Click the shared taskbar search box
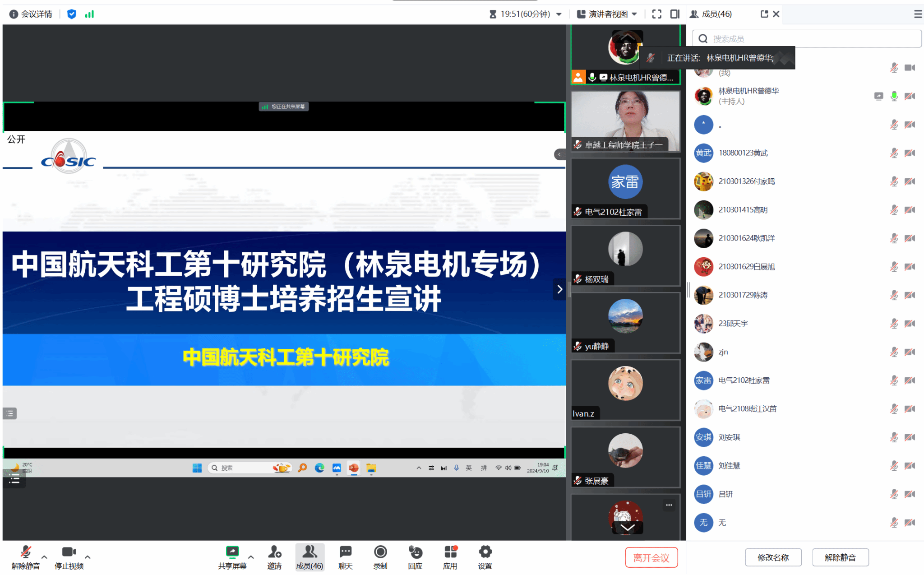Image resolution: width=924 pixels, height=575 pixels. click(x=249, y=468)
